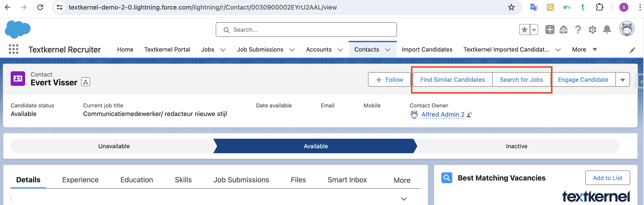The width and height of the screenshot is (644, 205).
Task: Click Find Similar Candidates button
Action: [452, 80]
